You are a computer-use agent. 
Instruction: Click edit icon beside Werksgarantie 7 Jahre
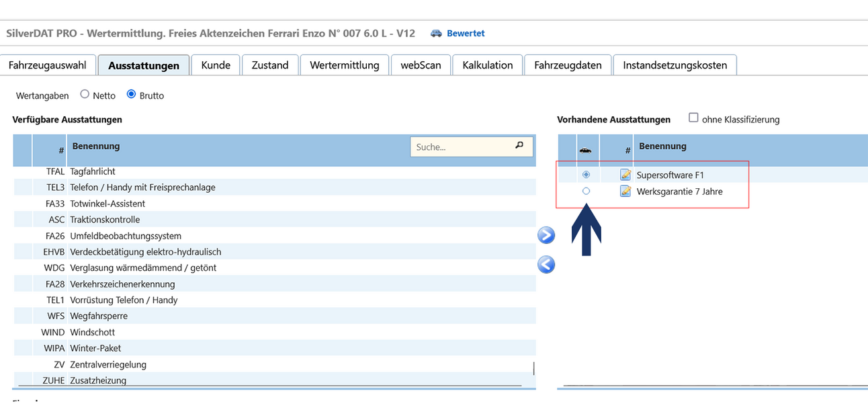625,192
